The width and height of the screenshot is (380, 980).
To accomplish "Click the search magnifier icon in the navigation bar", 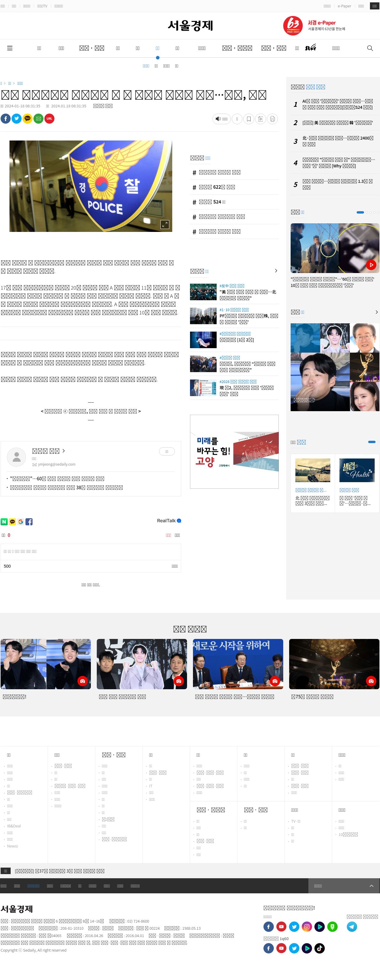I will tap(370, 48).
